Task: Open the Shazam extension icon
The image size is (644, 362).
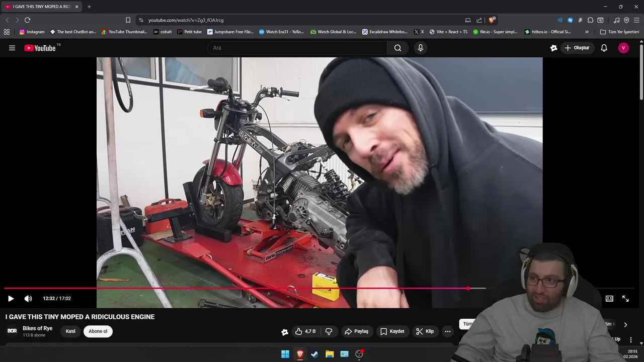Action: pyautogui.click(x=570, y=20)
